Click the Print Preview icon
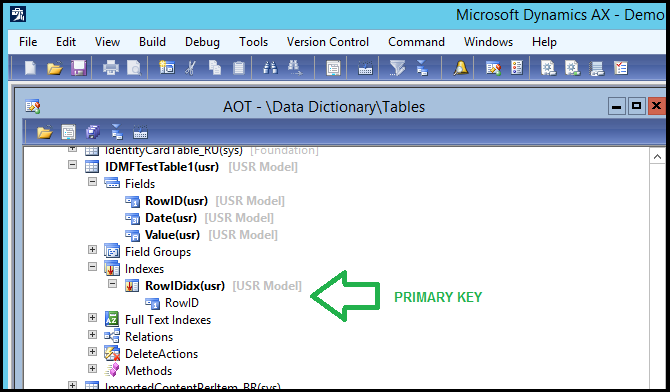 [x=134, y=68]
